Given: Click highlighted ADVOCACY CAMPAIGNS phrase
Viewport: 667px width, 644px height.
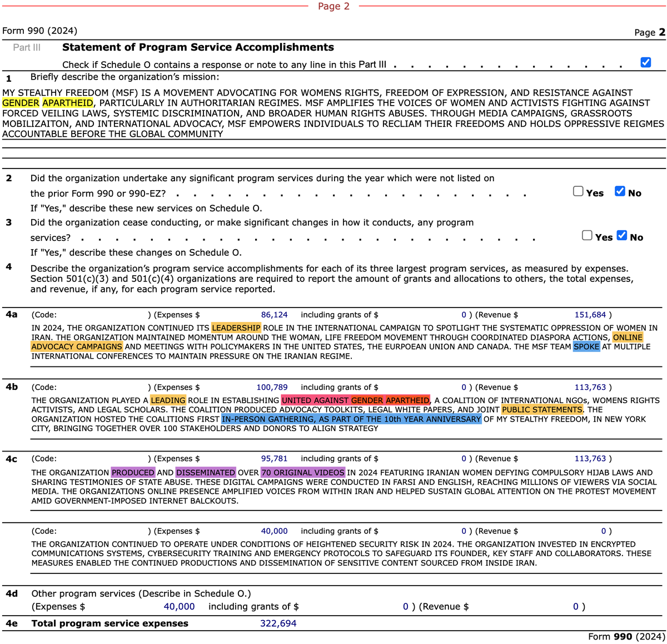Looking at the screenshot, I should (x=77, y=346).
